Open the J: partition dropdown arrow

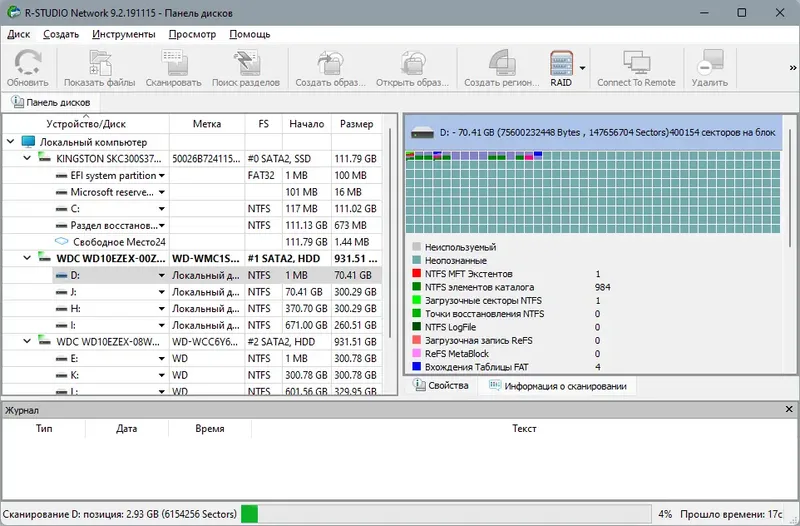pyautogui.click(x=162, y=292)
